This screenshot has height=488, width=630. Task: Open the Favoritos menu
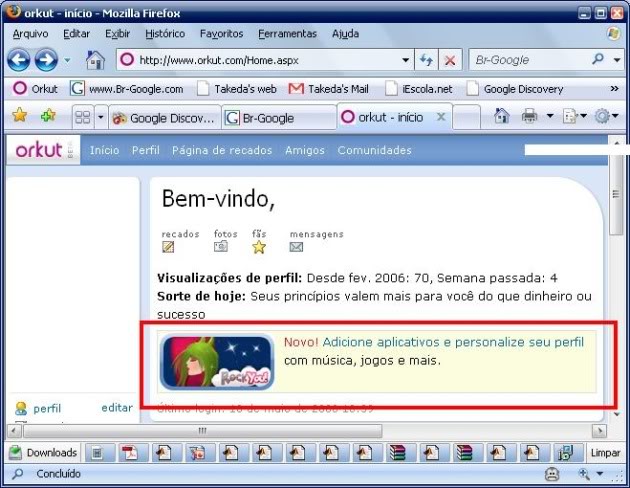point(221,34)
